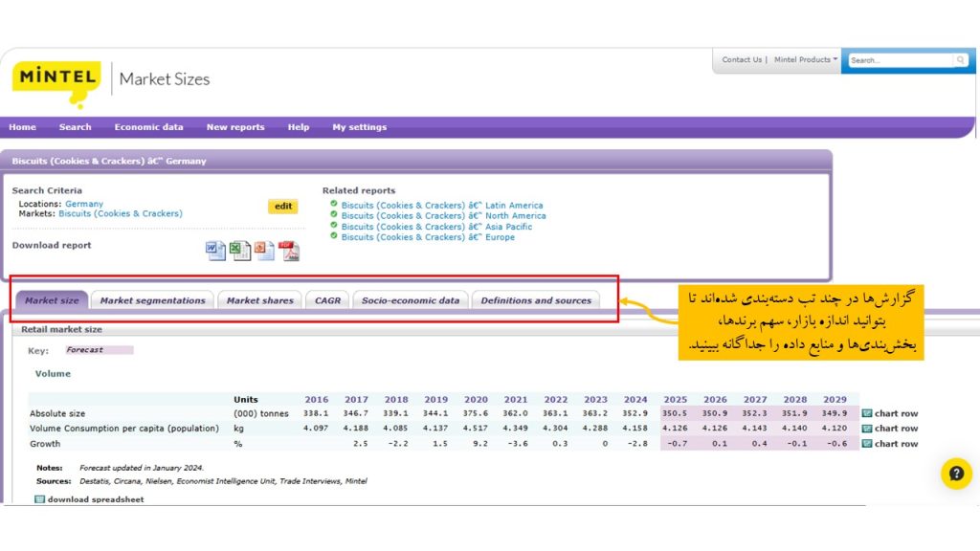Open the Help menu item

click(x=299, y=127)
